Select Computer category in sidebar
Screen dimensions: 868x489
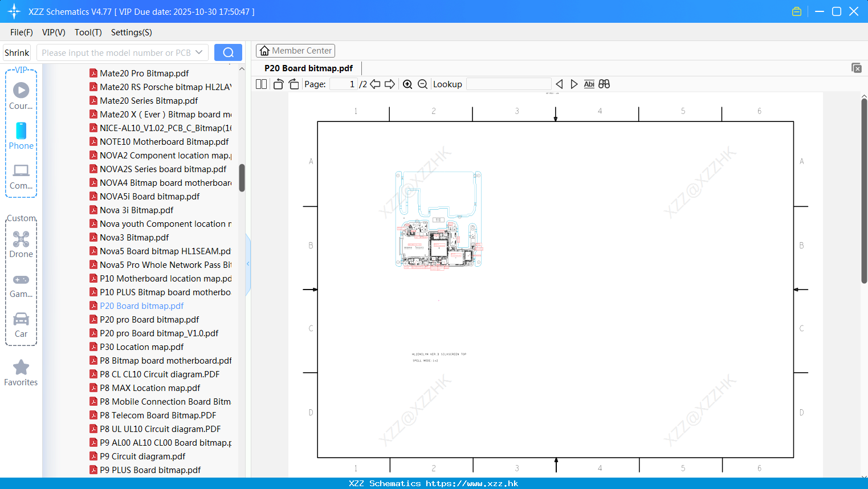[21, 176]
